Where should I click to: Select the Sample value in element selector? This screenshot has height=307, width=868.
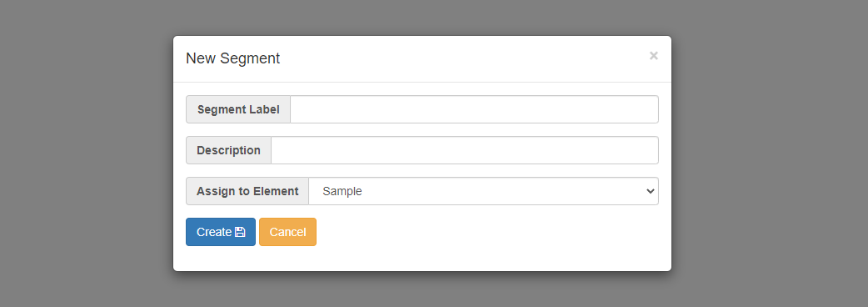(342, 191)
